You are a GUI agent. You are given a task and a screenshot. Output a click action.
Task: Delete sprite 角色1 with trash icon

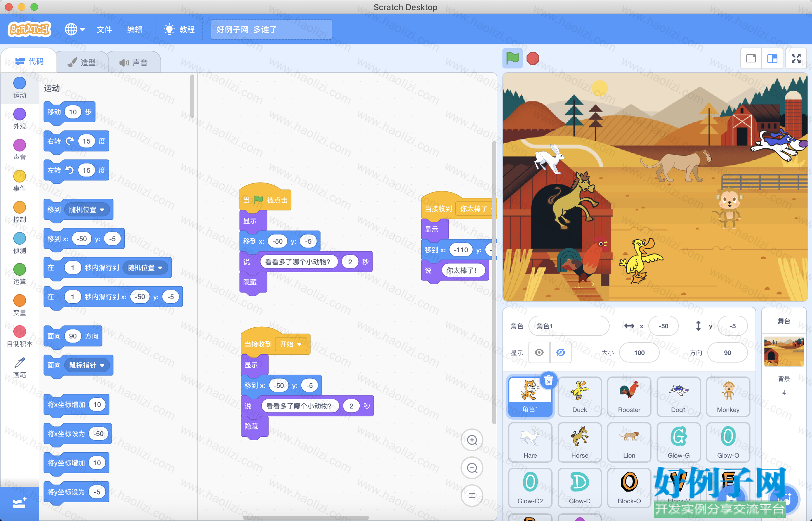click(x=548, y=381)
